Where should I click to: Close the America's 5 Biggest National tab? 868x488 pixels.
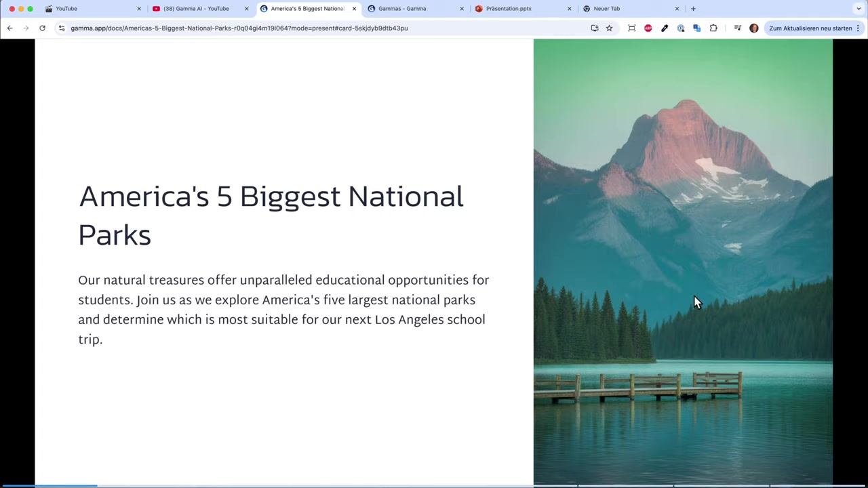click(354, 8)
